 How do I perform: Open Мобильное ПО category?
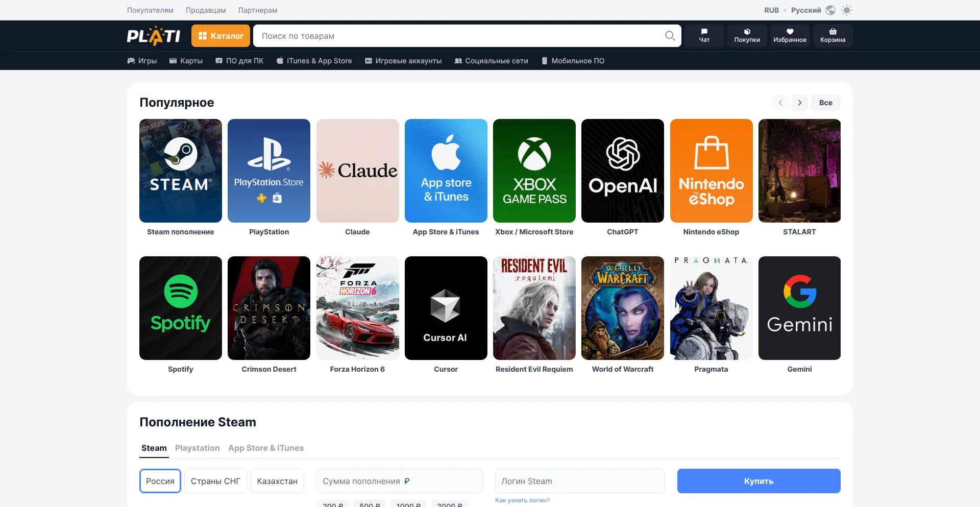[573, 61]
